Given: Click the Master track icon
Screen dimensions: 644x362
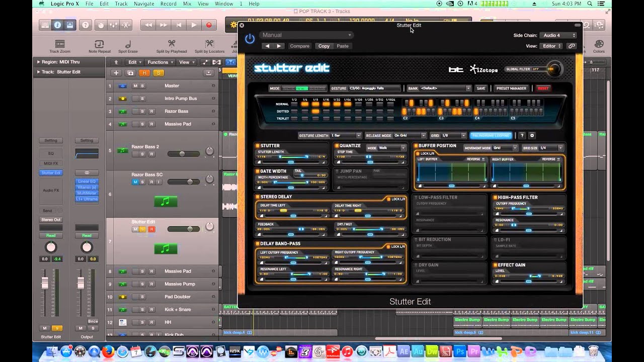Looking at the screenshot, I should point(122,86).
